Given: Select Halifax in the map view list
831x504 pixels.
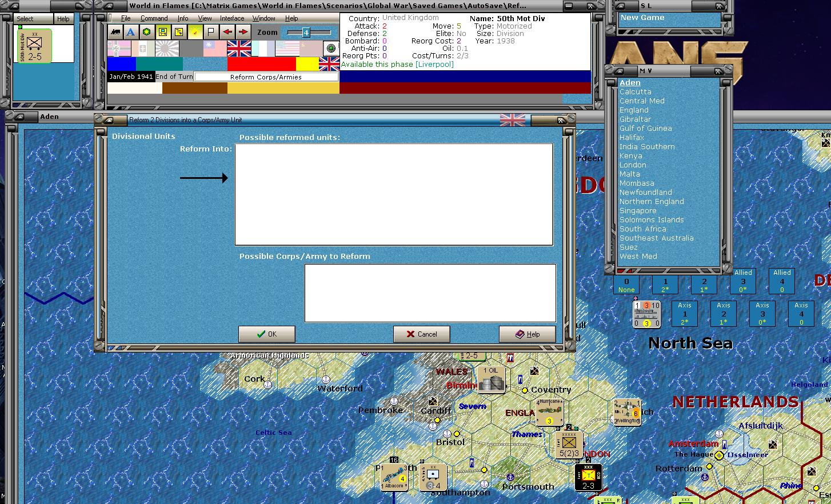Looking at the screenshot, I should (632, 137).
